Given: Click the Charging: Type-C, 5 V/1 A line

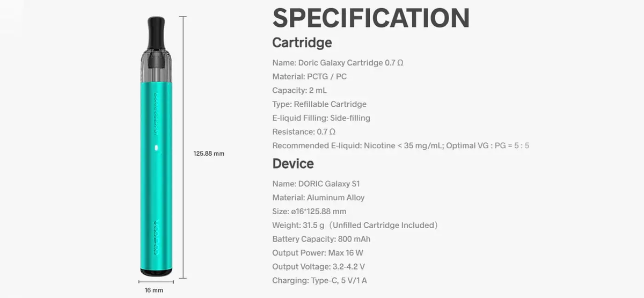Looking at the screenshot, I should point(319,280).
